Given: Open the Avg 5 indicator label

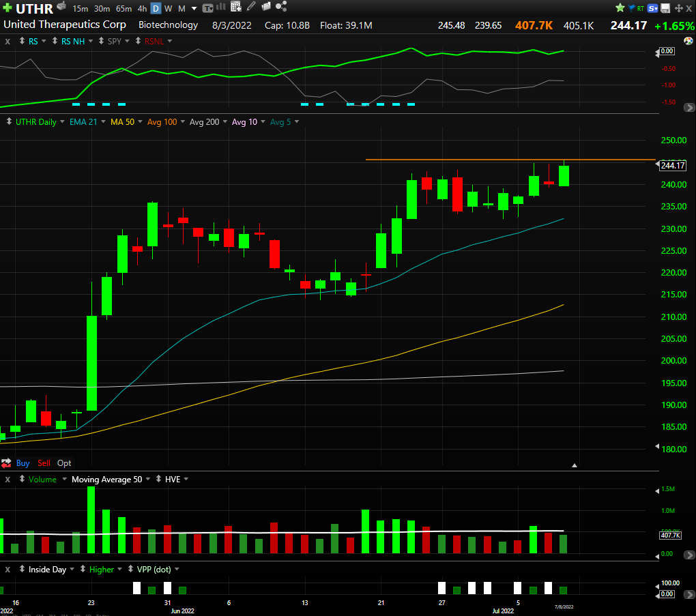Looking at the screenshot, I should 280,121.
